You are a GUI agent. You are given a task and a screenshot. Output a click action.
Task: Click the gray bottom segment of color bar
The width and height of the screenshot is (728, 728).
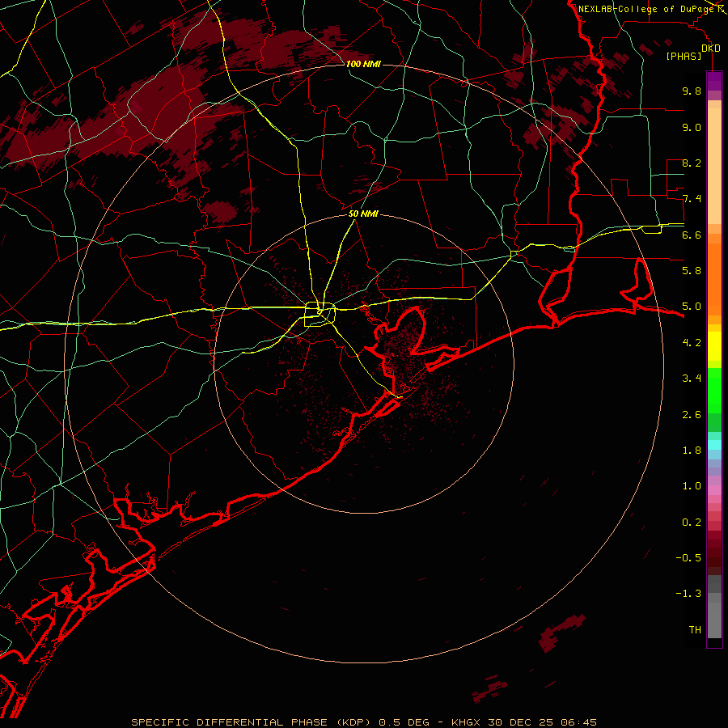714,617
